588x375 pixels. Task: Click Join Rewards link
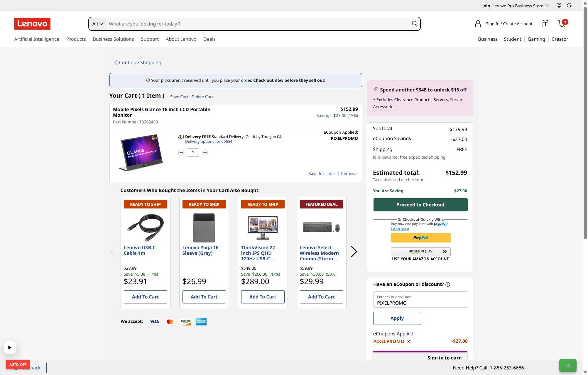click(386, 157)
